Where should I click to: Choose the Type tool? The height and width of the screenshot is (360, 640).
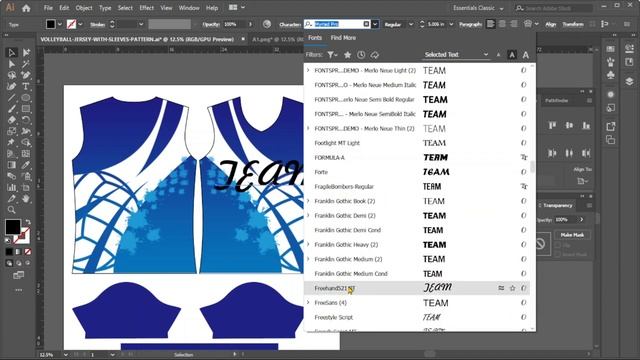tap(26, 87)
